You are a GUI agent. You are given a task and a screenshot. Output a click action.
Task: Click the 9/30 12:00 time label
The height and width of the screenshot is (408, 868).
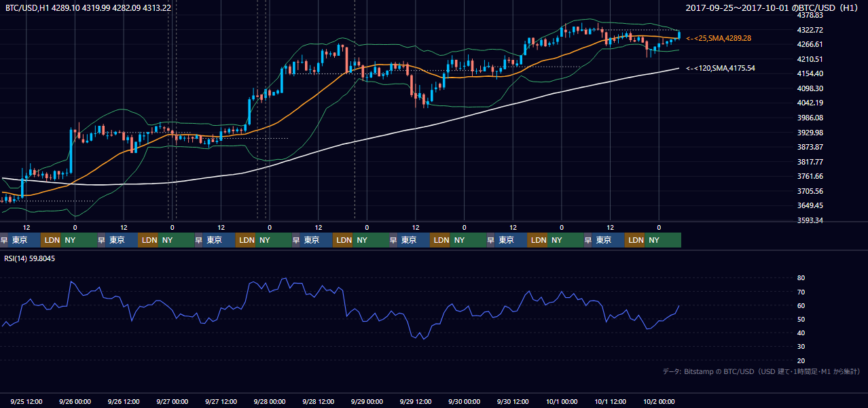pos(513,401)
